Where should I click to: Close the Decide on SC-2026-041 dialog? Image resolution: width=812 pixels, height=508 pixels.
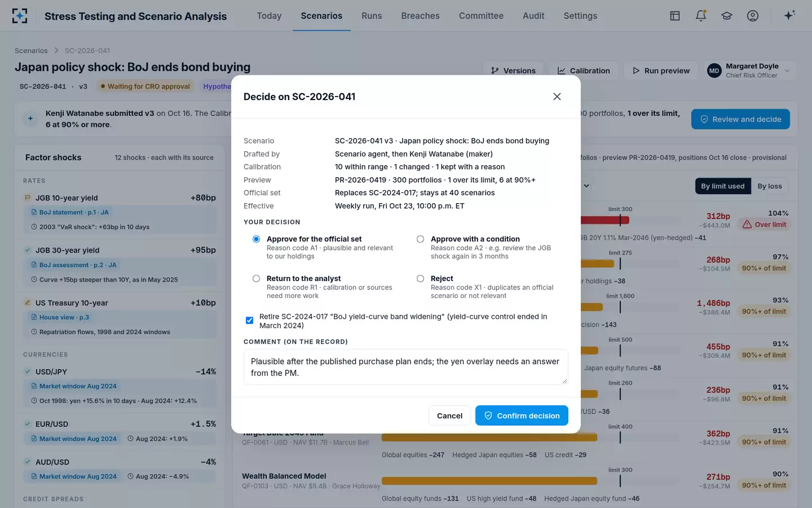(x=557, y=97)
